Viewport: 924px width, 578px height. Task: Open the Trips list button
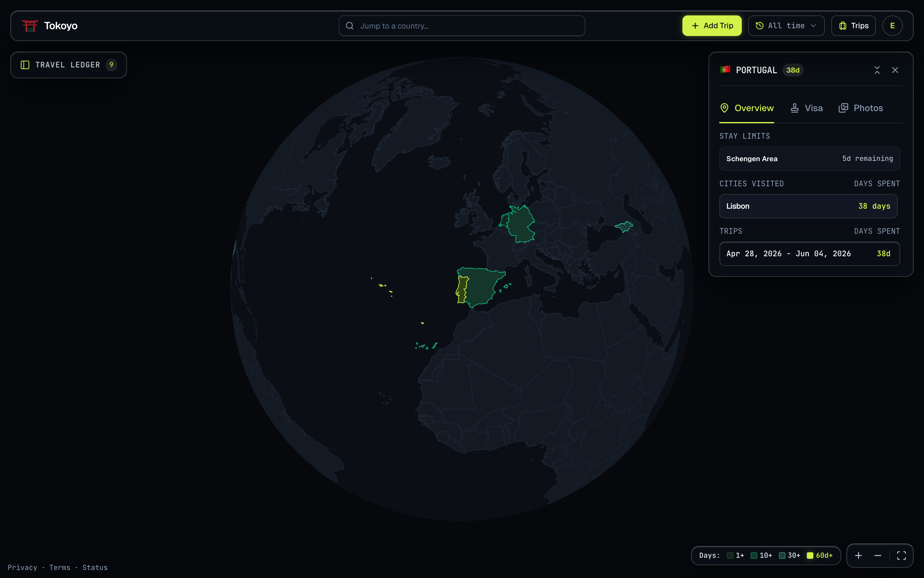pos(853,26)
